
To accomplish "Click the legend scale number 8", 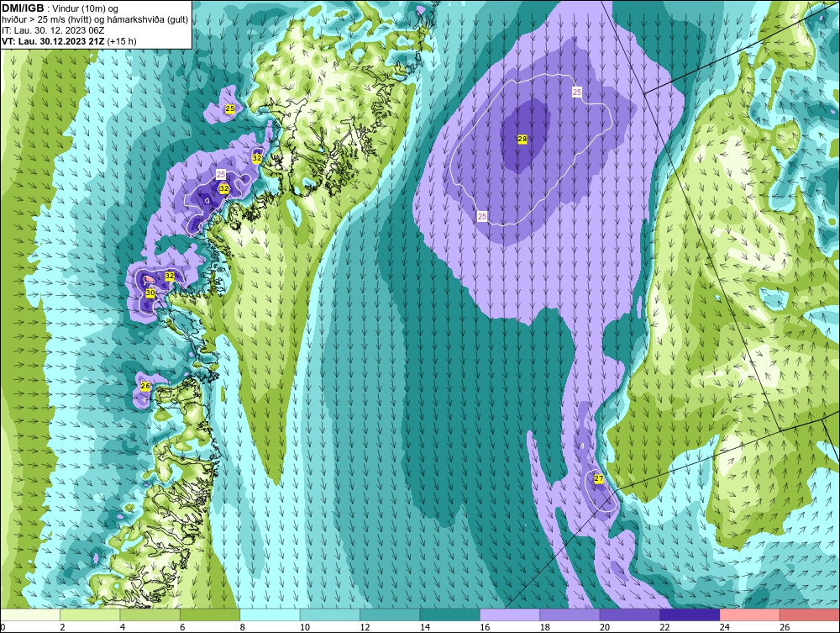I will click(x=243, y=627).
